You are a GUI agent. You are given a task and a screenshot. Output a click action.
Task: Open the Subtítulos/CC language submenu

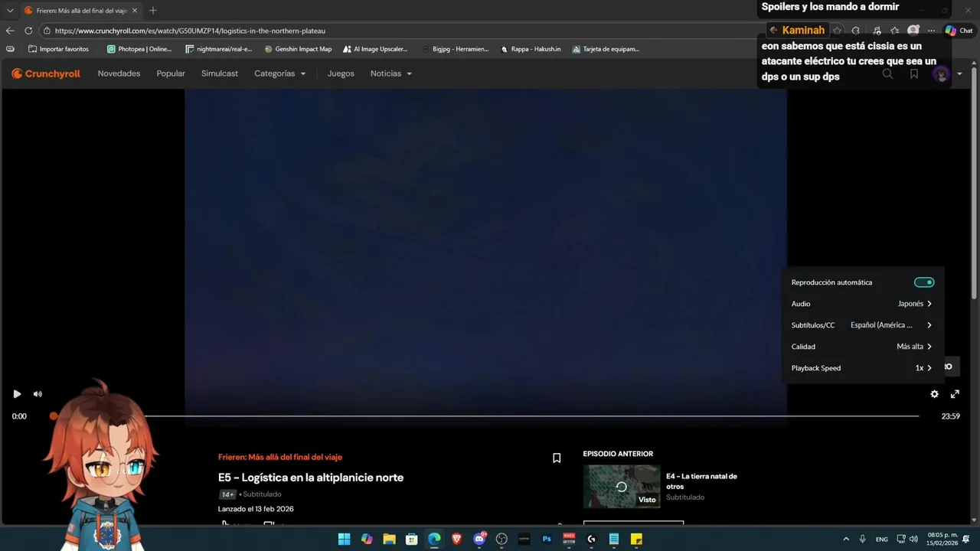point(862,325)
